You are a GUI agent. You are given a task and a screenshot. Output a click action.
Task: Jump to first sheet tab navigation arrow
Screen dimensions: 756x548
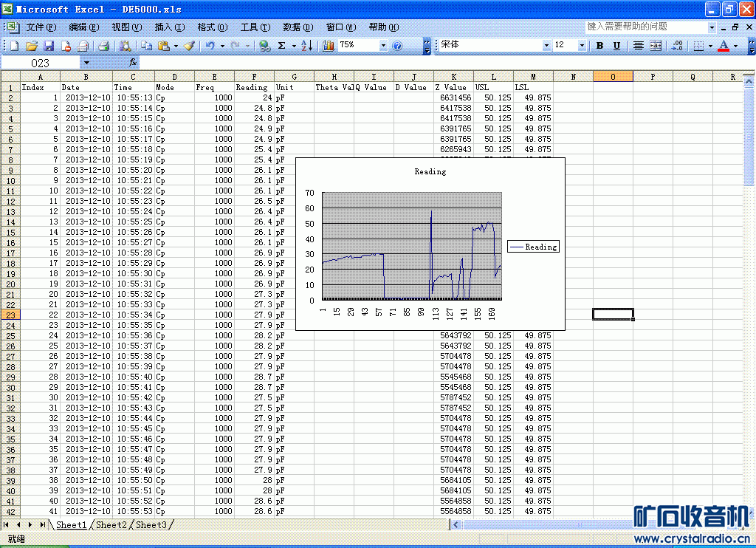pyautogui.click(x=6, y=525)
